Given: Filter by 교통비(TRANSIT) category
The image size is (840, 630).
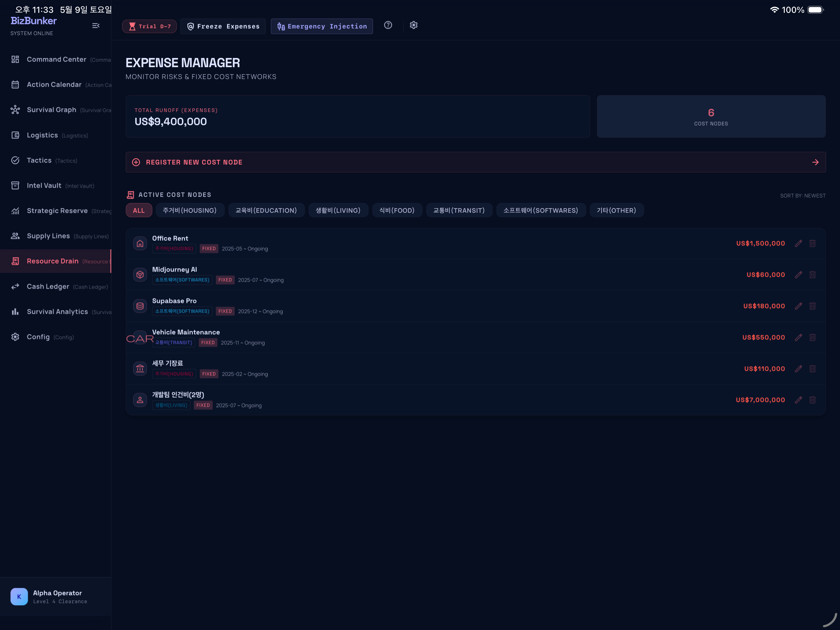Looking at the screenshot, I should [459, 210].
